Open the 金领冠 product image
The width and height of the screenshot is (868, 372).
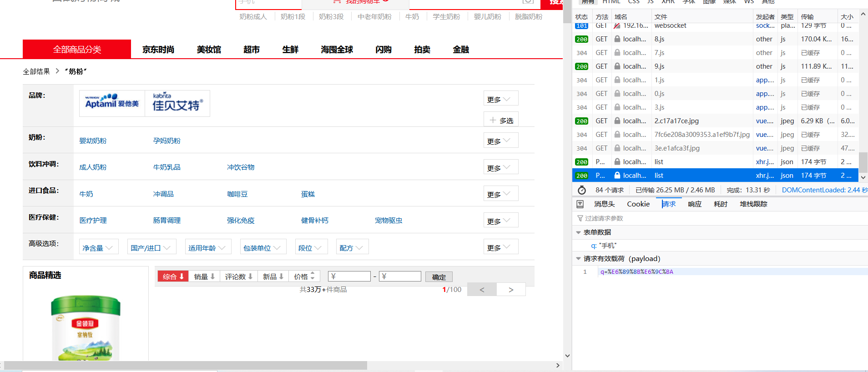[86, 327]
